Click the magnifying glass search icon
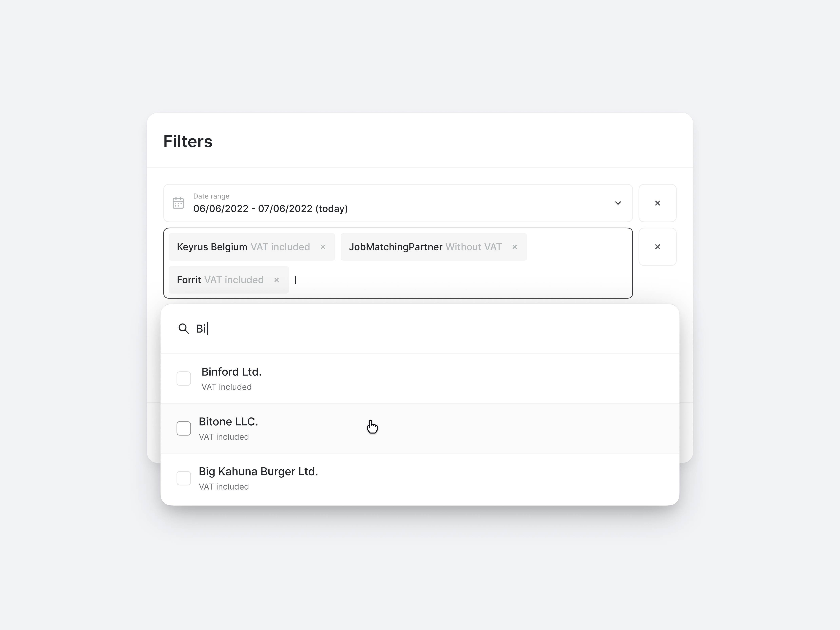 click(184, 329)
